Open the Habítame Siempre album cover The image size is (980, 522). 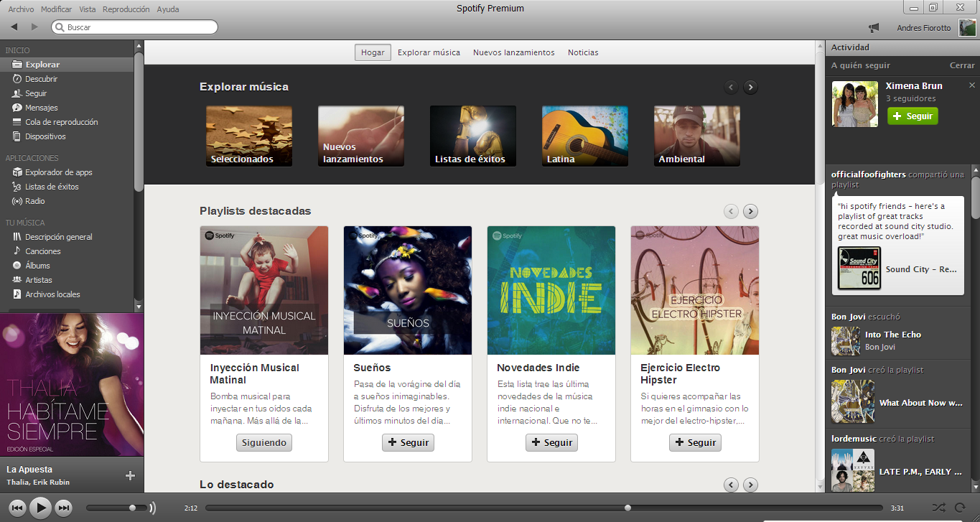(x=72, y=385)
